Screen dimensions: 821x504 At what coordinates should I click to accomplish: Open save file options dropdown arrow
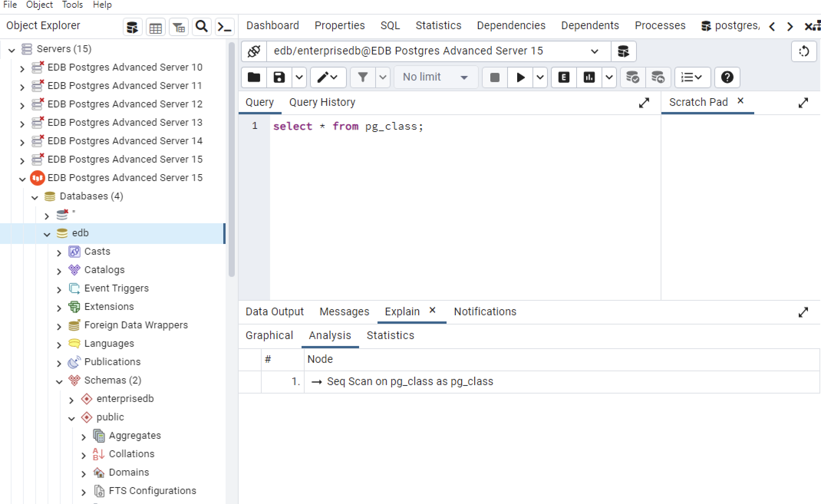tap(299, 77)
